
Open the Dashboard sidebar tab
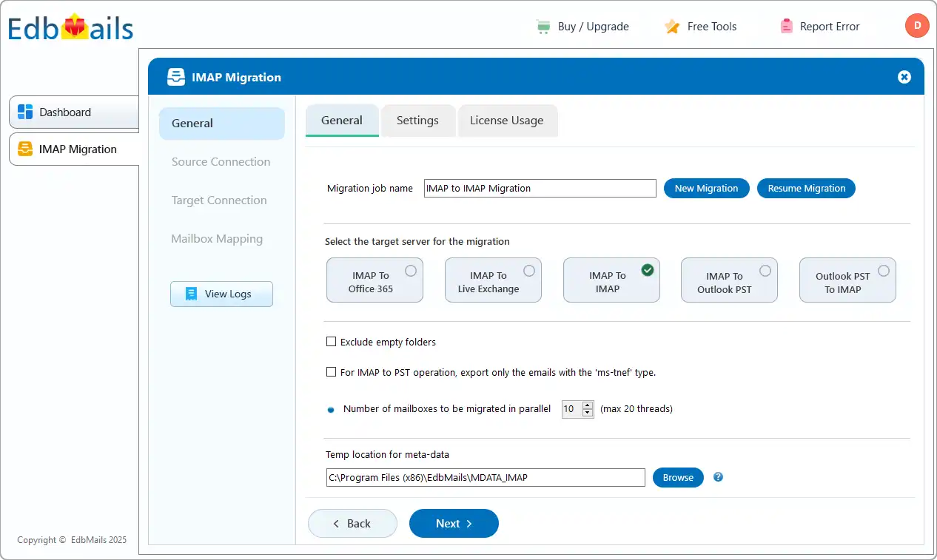point(74,112)
